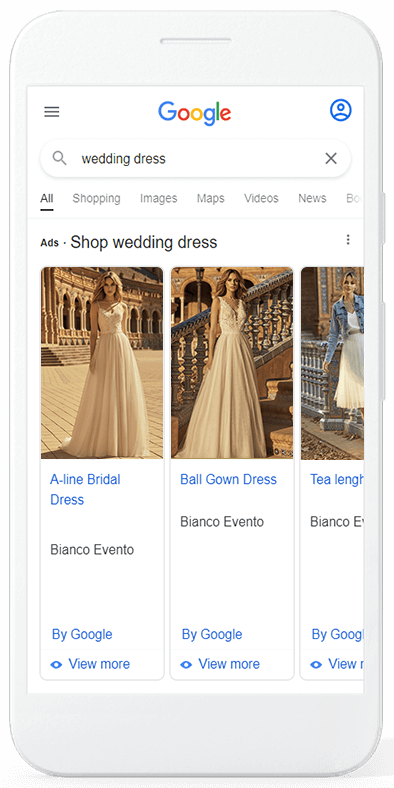394x788 pixels.
Task: Open the Ball Gown Dress link
Action: click(229, 479)
